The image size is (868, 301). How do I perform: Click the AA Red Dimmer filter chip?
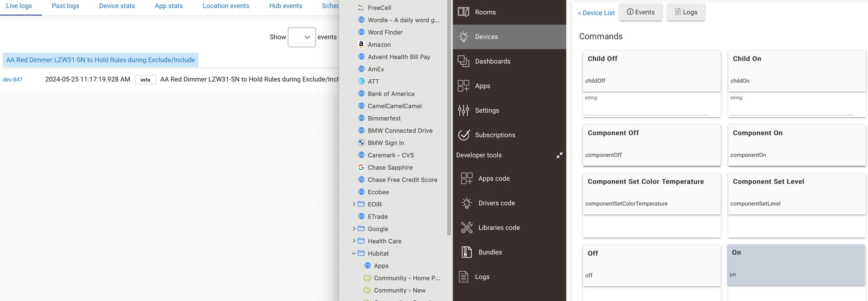tap(101, 60)
